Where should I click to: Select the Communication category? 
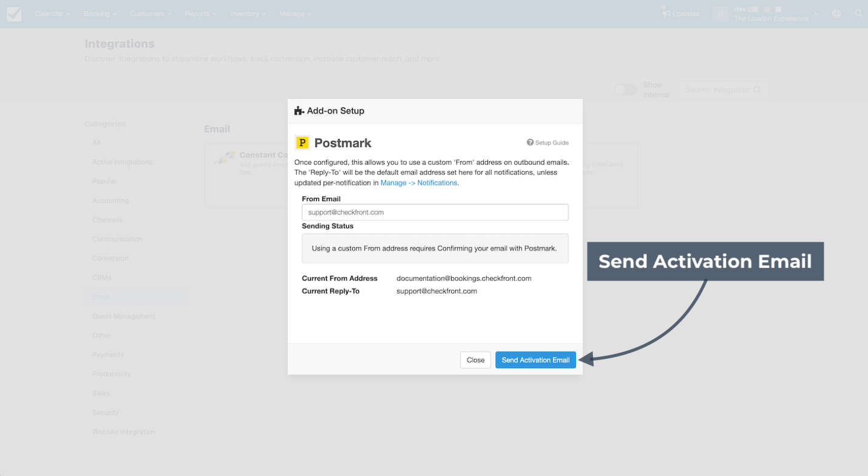tap(118, 239)
